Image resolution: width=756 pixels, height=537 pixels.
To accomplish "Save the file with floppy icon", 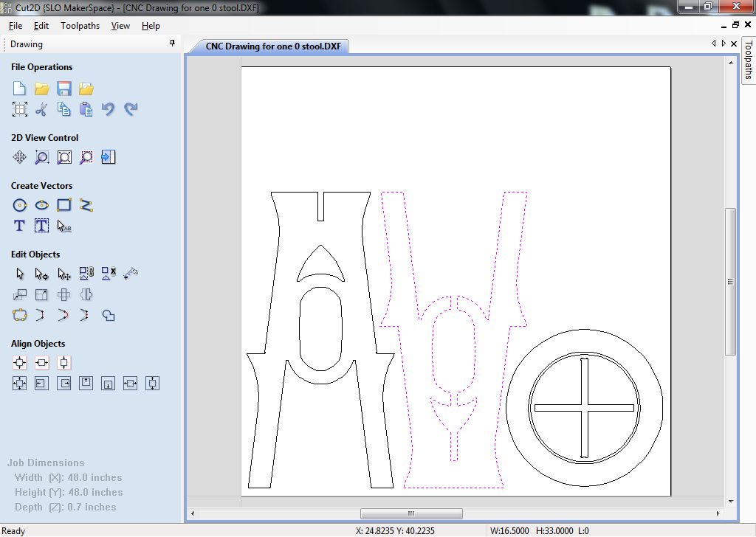I will [64, 89].
